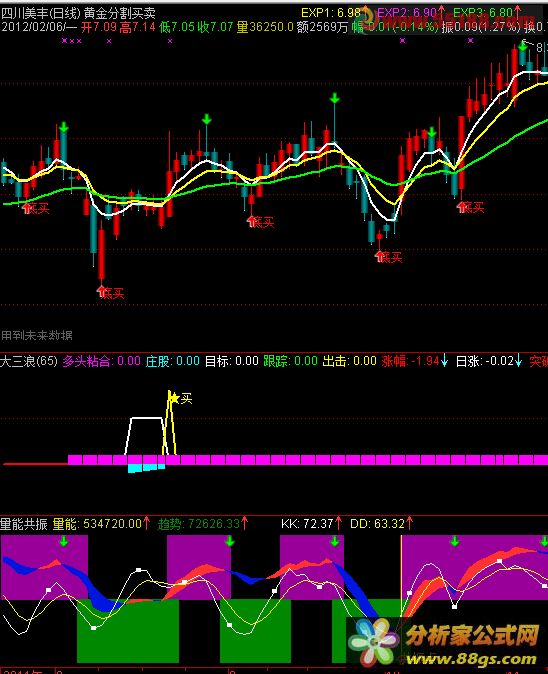548x674 pixels.
Task: Click the low price 低7.05
Action: 177,28
